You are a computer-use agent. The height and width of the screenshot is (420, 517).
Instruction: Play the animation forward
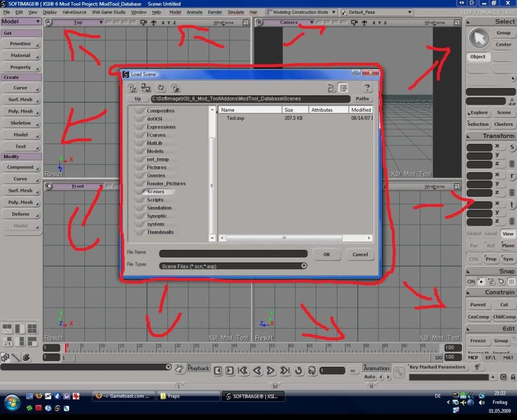(270, 370)
